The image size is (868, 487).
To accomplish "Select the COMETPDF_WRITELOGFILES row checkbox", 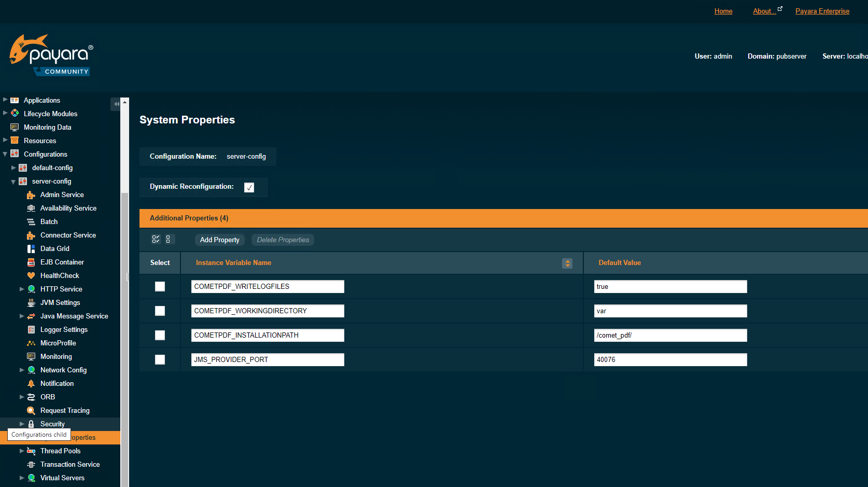I will coord(160,287).
